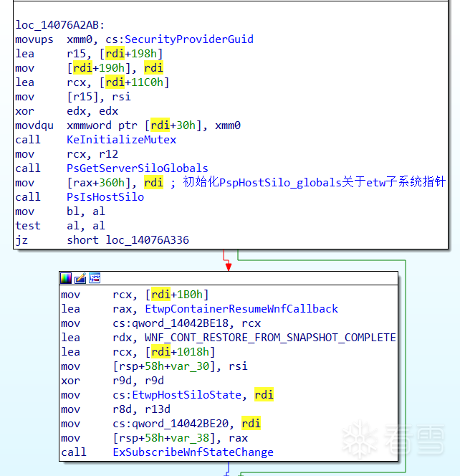Click the mov bl, al instruction
460x476 pixels.
pyautogui.click(x=60, y=211)
